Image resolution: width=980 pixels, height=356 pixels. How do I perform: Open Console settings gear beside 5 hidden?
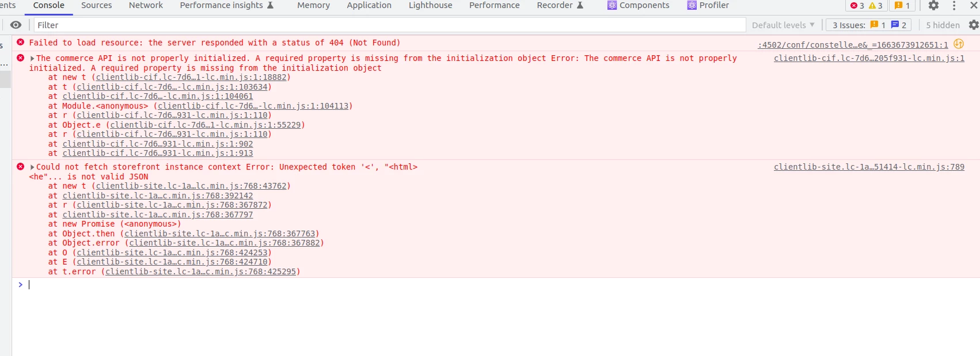coord(974,25)
